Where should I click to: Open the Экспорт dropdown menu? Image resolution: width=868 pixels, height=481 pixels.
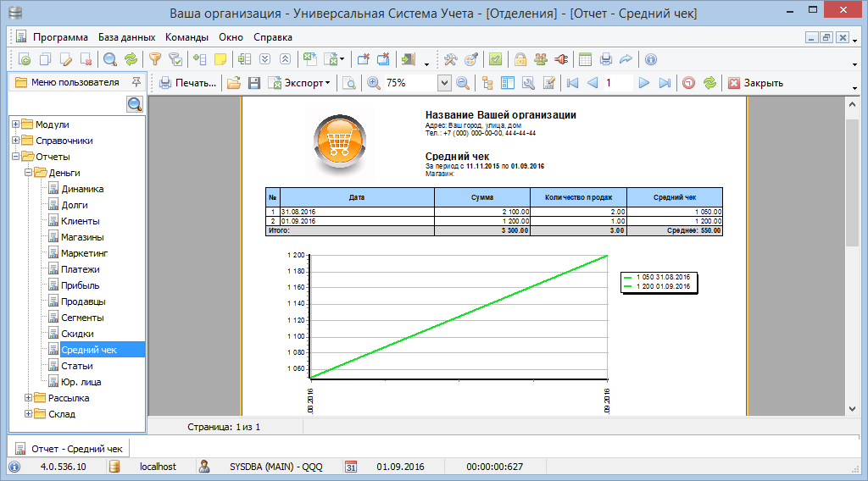click(327, 83)
